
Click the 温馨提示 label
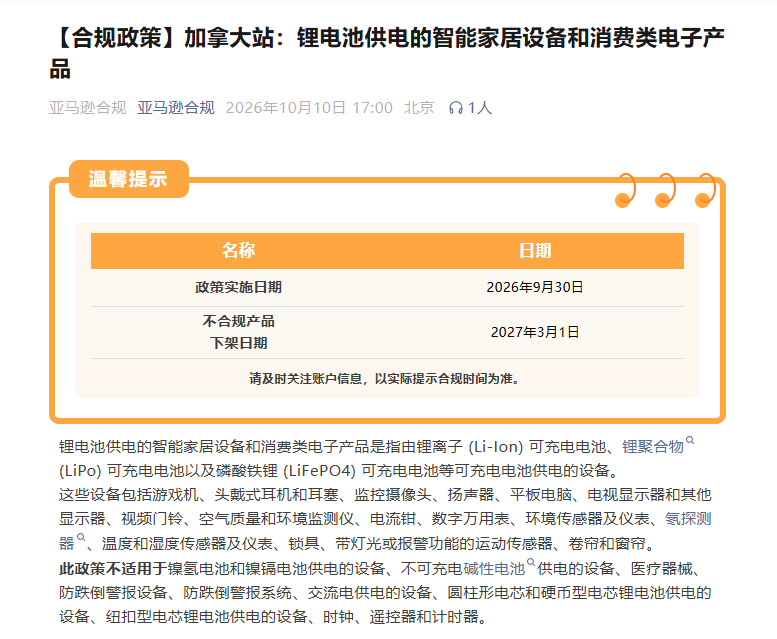pyautogui.click(x=128, y=179)
